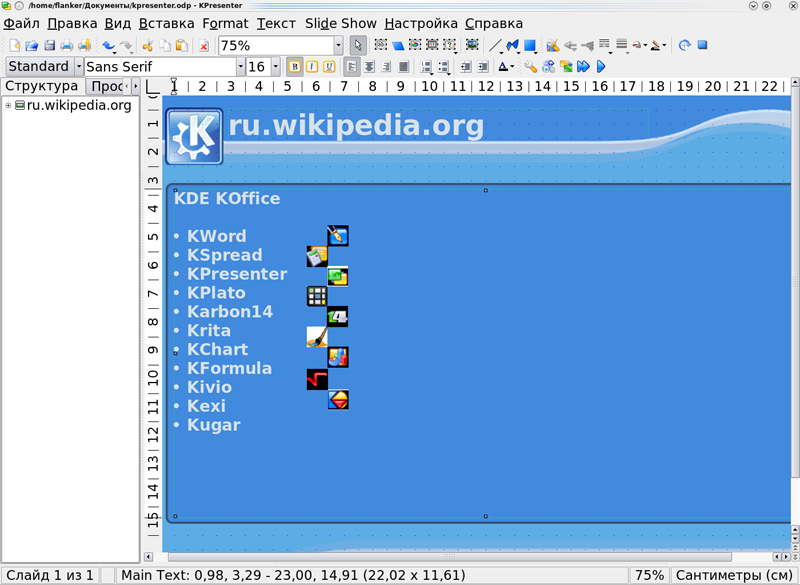Open the Slide Show menu
Screen dimensions: 800x585
pyautogui.click(x=340, y=23)
